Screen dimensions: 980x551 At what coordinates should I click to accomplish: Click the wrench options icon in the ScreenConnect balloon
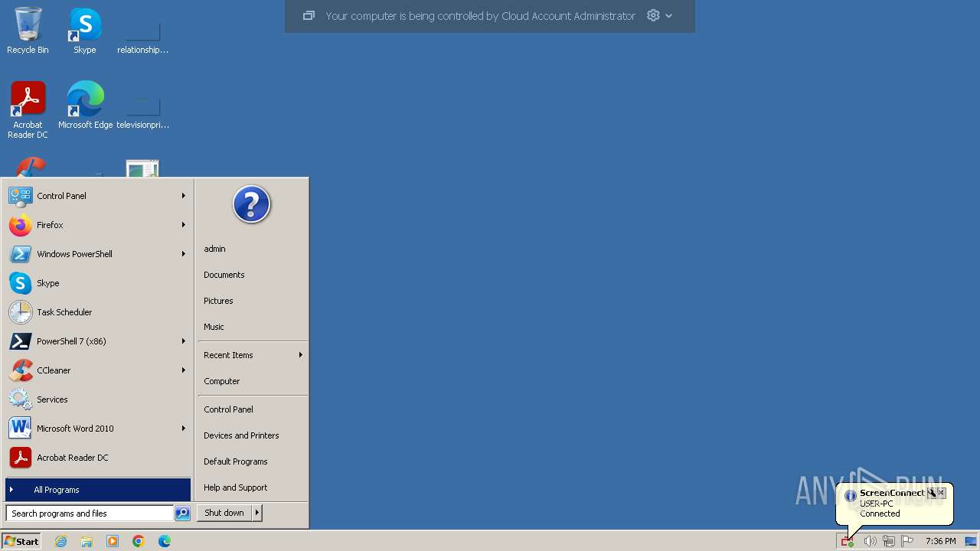pyautogui.click(x=932, y=493)
